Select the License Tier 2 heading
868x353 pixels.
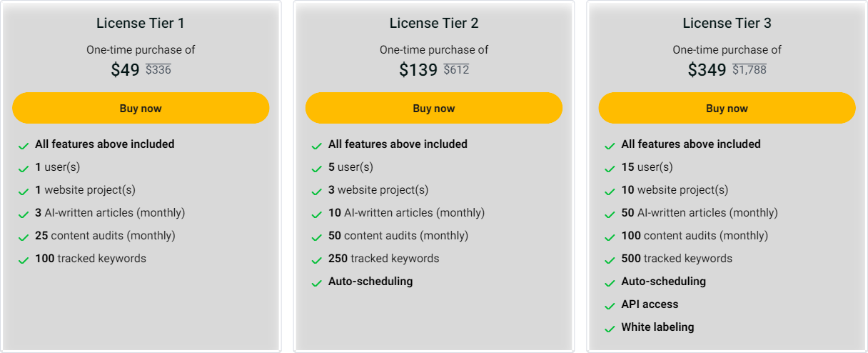coord(434,23)
